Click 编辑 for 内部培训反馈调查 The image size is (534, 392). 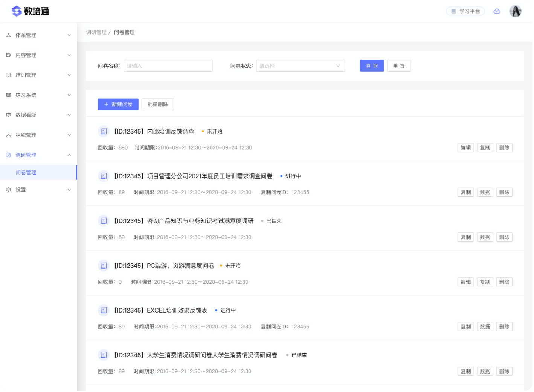click(x=465, y=147)
